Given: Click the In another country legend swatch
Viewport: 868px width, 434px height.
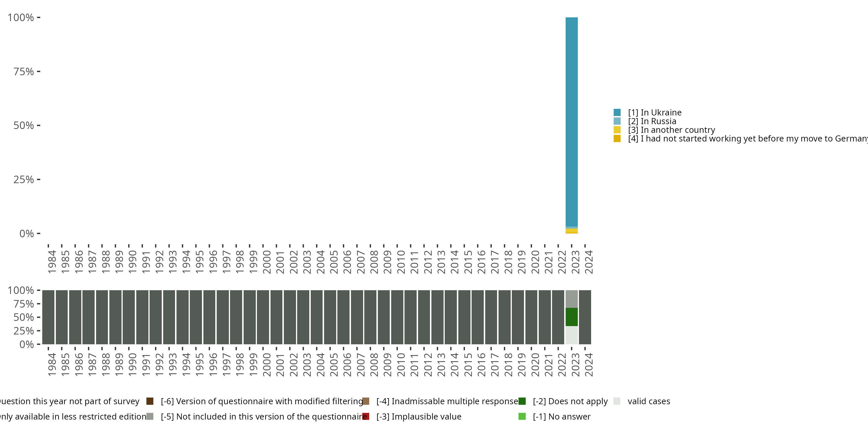Looking at the screenshot, I should pyautogui.click(x=617, y=130).
